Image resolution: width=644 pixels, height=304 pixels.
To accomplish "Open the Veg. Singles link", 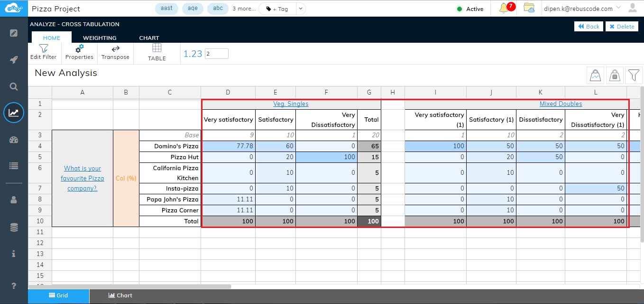I will [291, 104].
